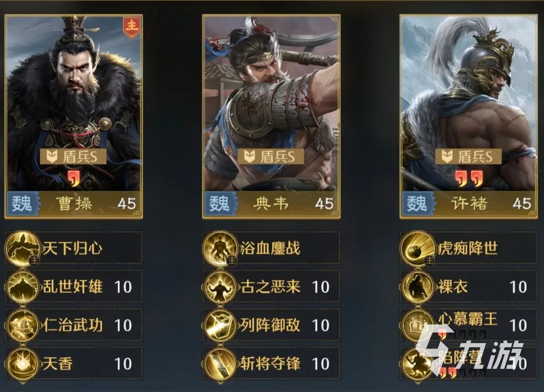Viewport: 544px width, 392px height.
Task: Select the 古之恶来 skill icon
Action: tap(220, 287)
